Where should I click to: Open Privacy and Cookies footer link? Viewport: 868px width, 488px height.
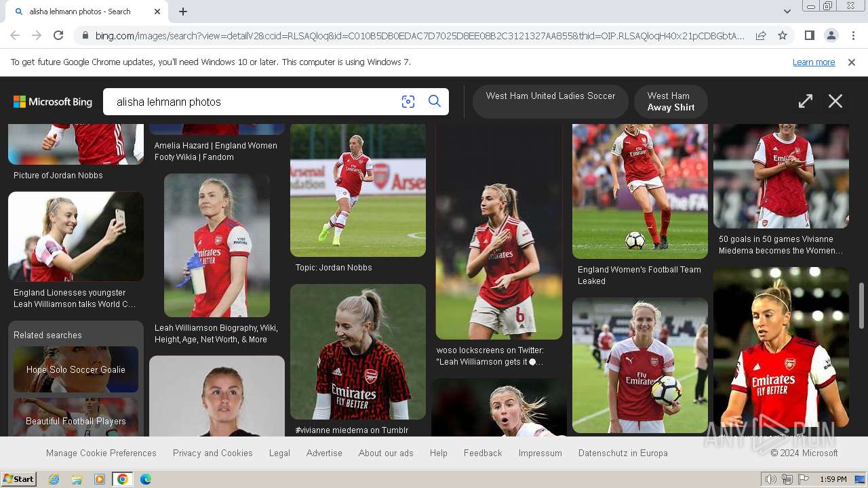coord(213,453)
